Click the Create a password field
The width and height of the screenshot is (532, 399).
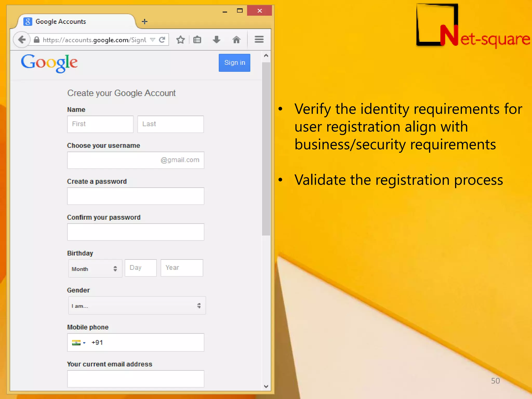tap(136, 196)
